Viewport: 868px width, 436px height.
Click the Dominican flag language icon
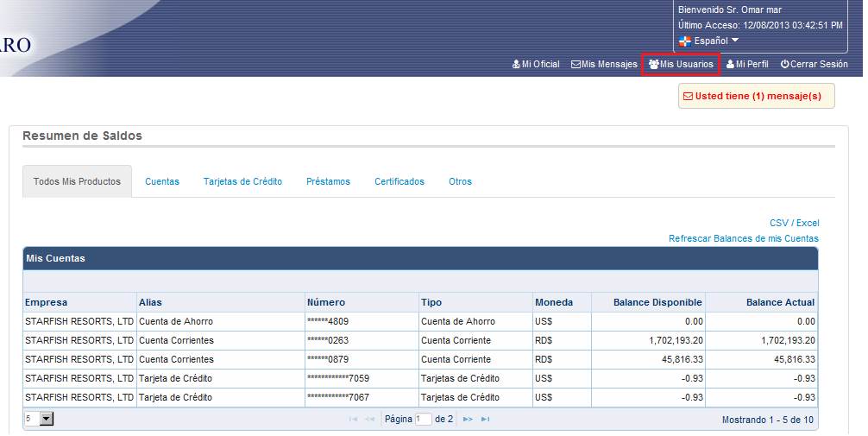pyautogui.click(x=685, y=41)
